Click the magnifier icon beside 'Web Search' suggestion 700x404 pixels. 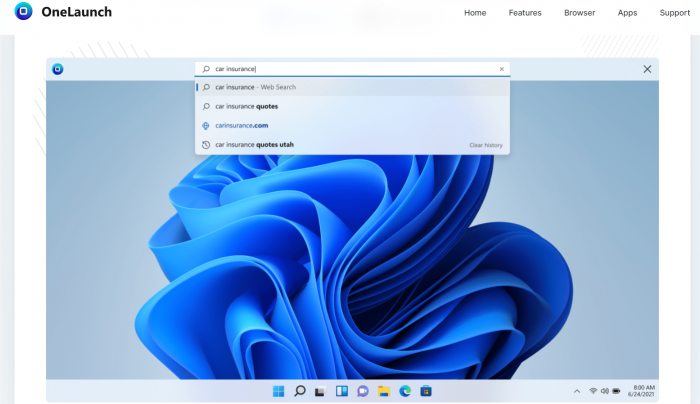[x=206, y=87]
